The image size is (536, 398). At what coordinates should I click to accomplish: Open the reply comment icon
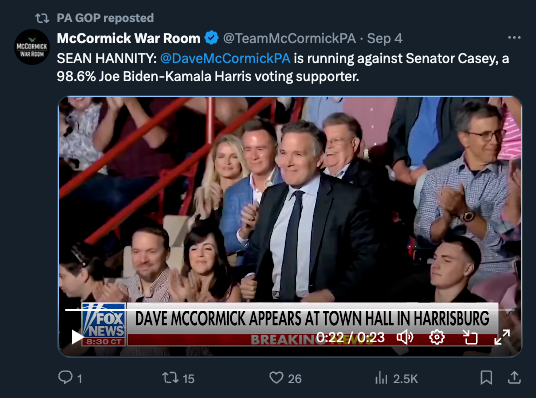click(65, 377)
